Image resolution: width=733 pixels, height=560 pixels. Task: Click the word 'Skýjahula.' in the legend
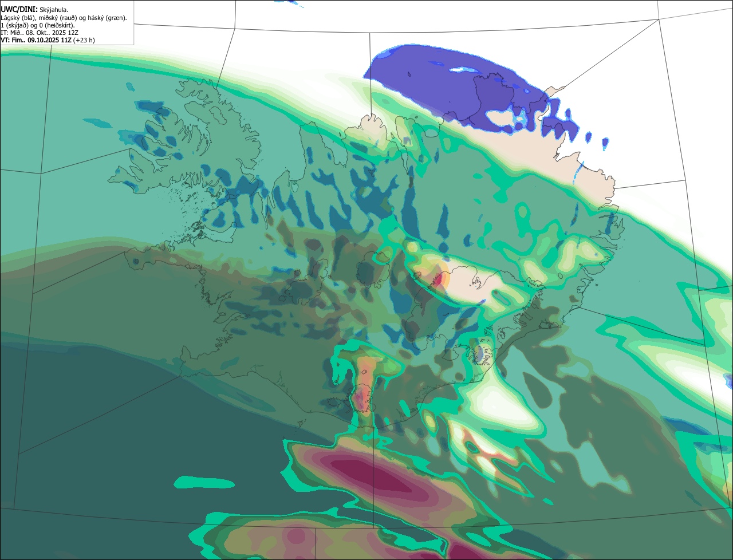click(54, 10)
